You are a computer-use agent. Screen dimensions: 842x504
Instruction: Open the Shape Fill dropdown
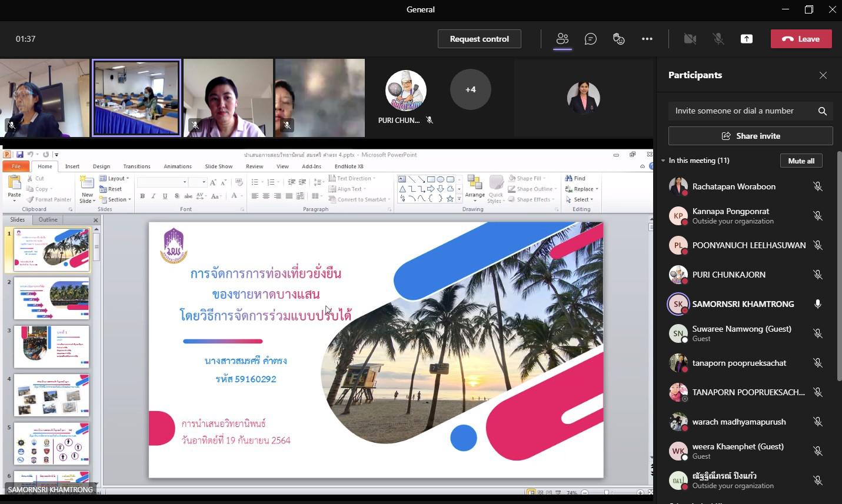click(x=527, y=178)
